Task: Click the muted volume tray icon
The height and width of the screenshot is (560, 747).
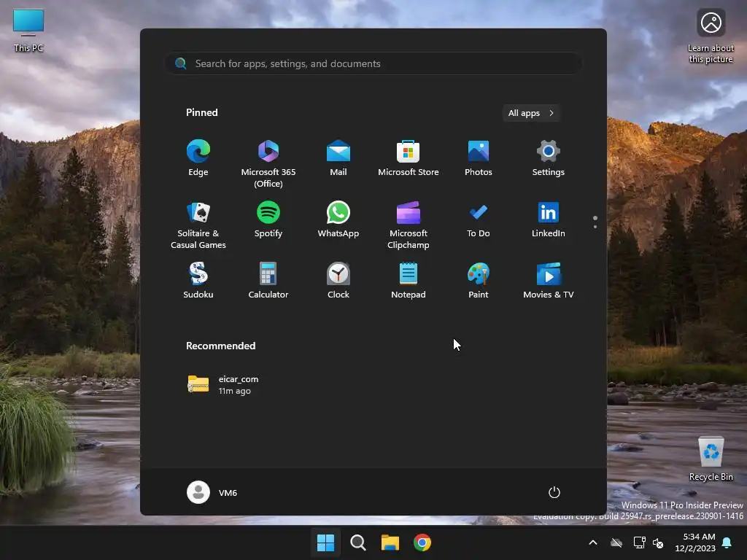Action: tap(658, 542)
